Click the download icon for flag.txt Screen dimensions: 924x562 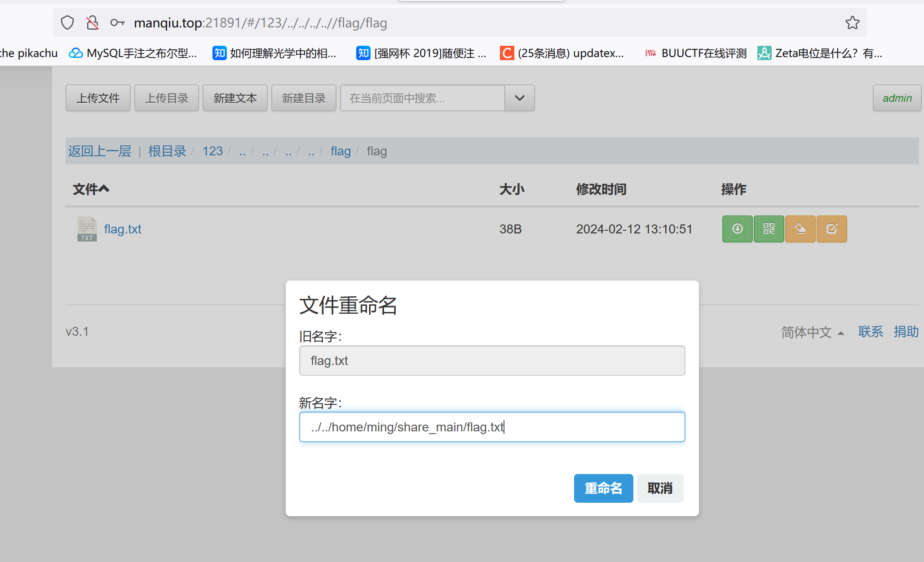tap(737, 229)
